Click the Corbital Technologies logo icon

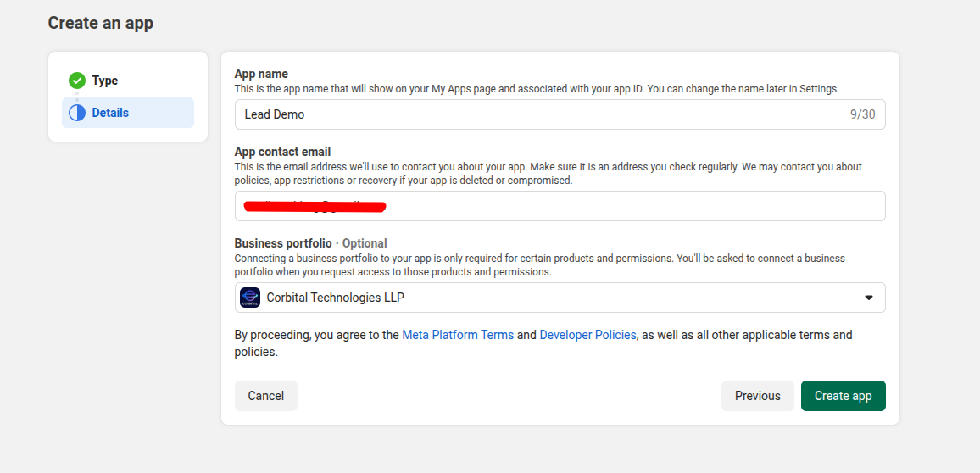point(250,298)
